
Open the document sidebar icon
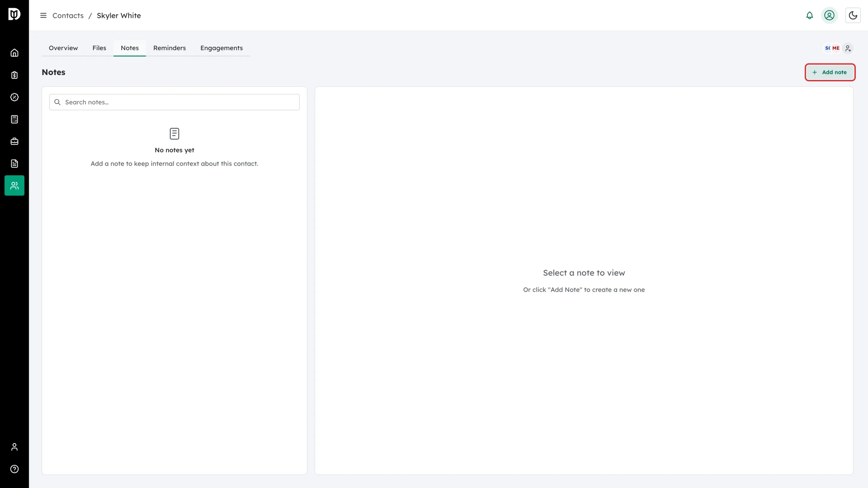click(14, 164)
